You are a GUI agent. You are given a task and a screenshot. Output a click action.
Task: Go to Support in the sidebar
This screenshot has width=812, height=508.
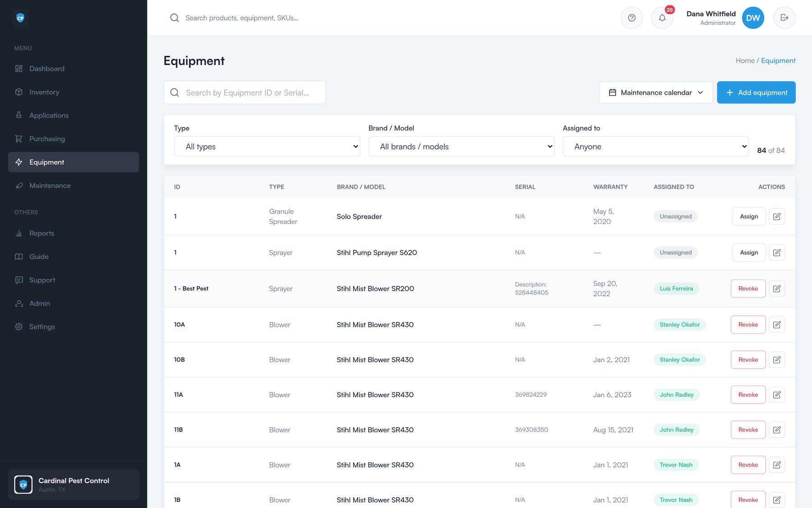(74, 280)
